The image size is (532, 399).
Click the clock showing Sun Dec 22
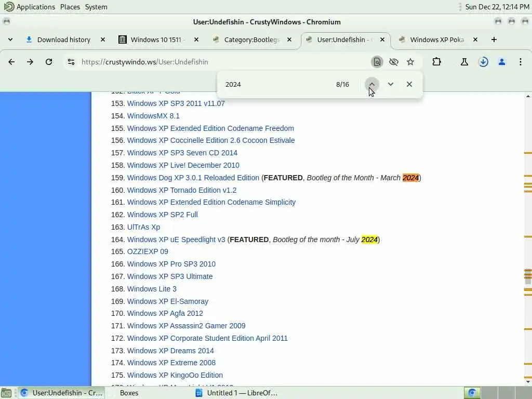497,7
